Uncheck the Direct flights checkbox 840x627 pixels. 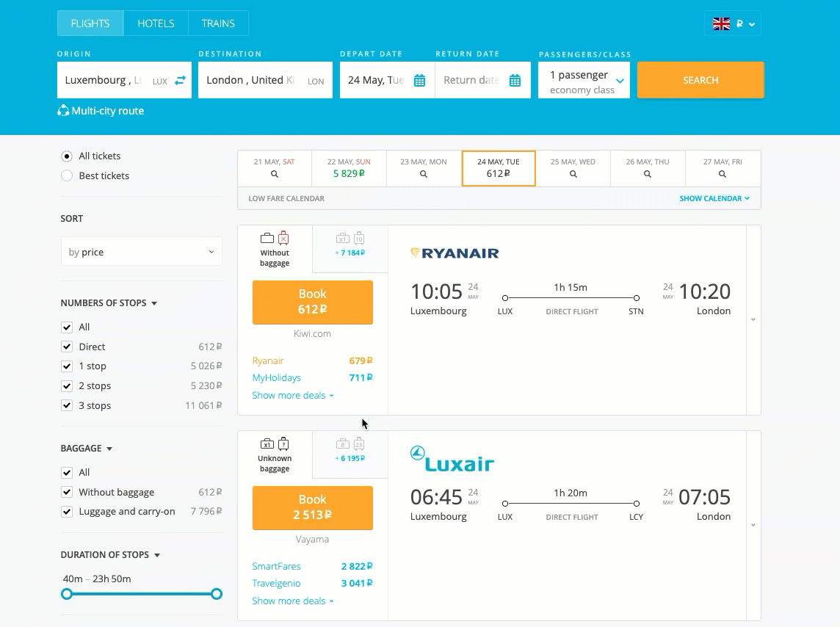pos(66,347)
